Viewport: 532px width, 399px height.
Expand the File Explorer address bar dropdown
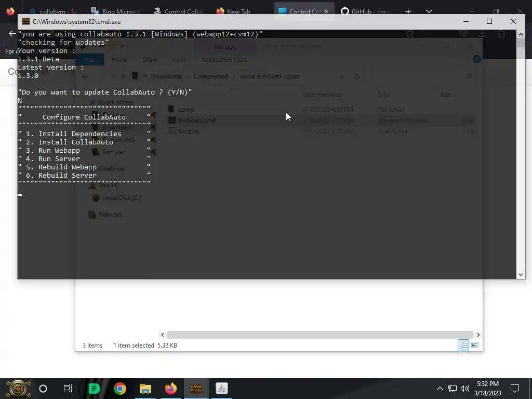[x=342, y=77]
